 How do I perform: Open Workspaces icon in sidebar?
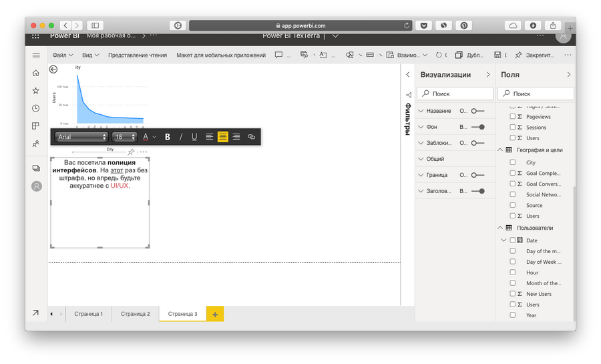[x=36, y=168]
